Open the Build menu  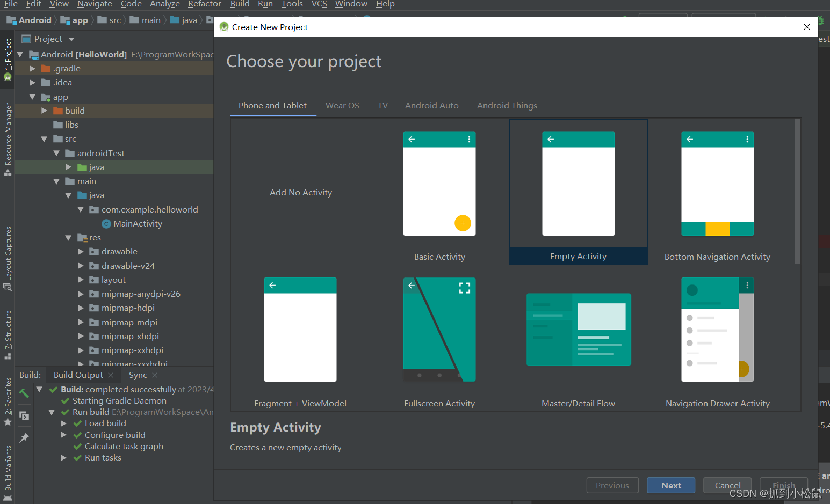pyautogui.click(x=240, y=4)
